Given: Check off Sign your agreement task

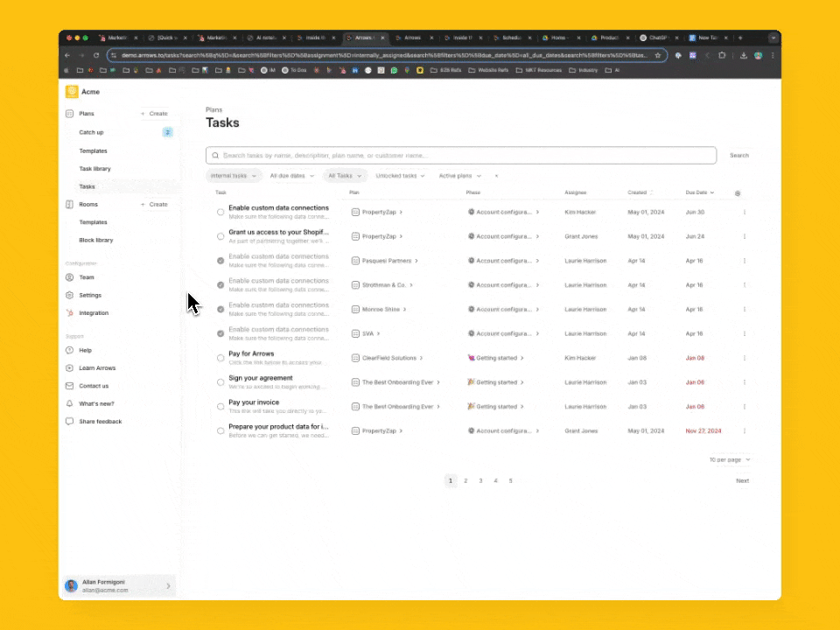Looking at the screenshot, I should 220,382.
